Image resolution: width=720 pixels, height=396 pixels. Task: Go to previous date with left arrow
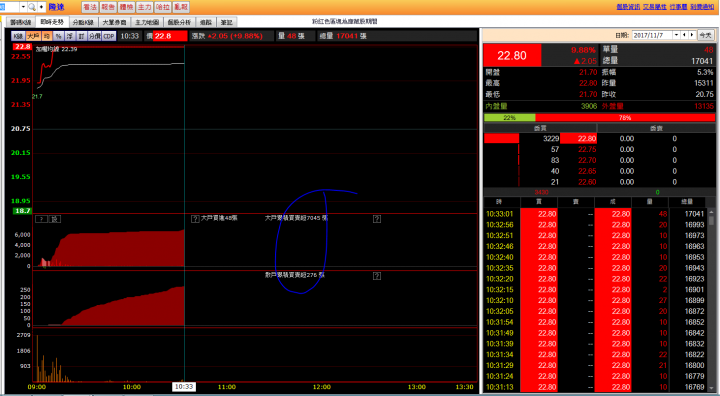[684, 35]
